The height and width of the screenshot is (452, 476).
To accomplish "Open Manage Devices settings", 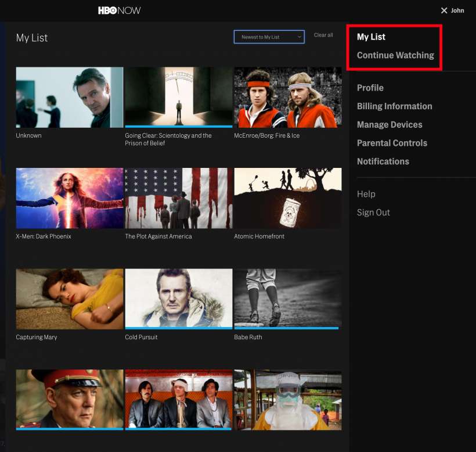I will (x=390, y=124).
